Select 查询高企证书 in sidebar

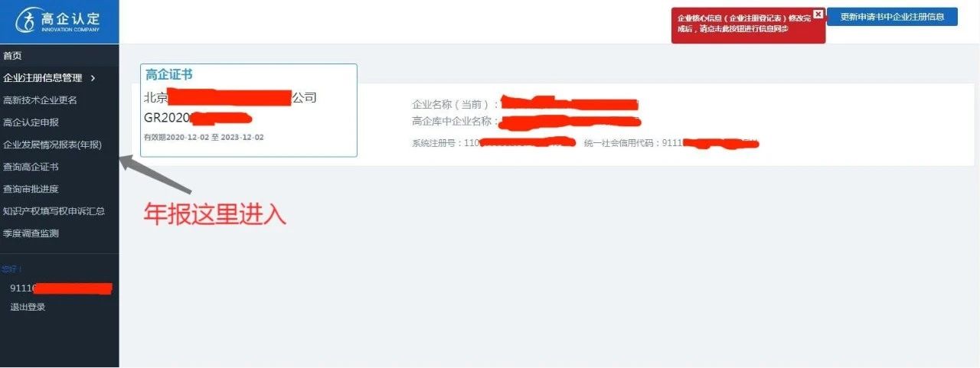point(31,167)
